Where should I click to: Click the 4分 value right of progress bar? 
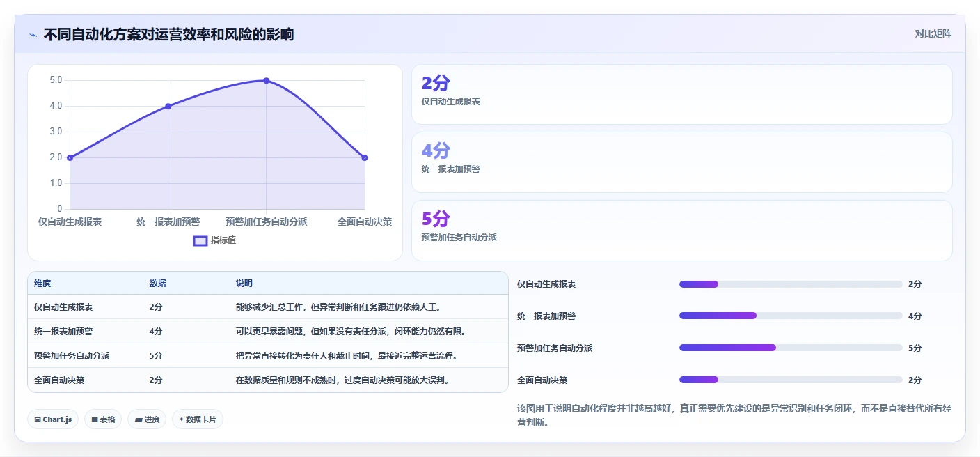[915, 316]
